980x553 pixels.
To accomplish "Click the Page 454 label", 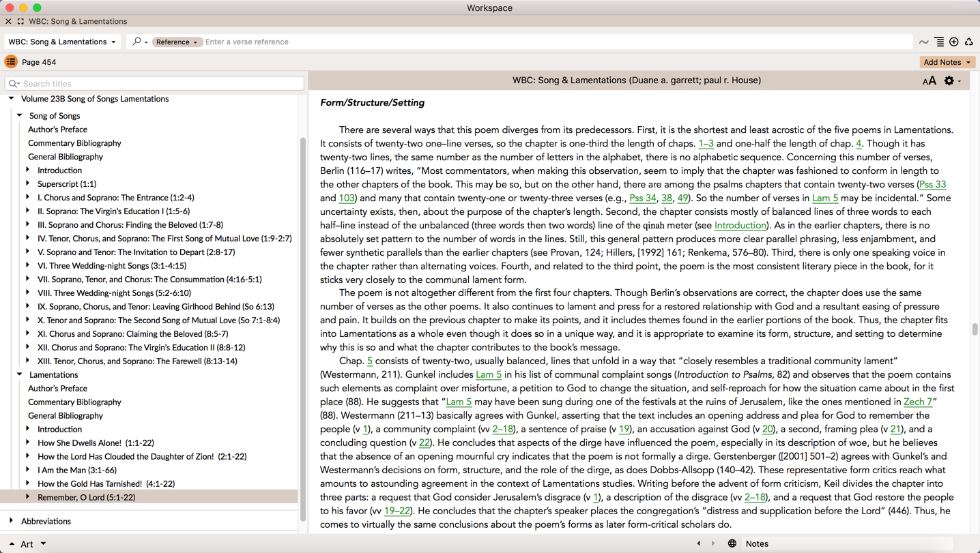I will [x=39, y=62].
